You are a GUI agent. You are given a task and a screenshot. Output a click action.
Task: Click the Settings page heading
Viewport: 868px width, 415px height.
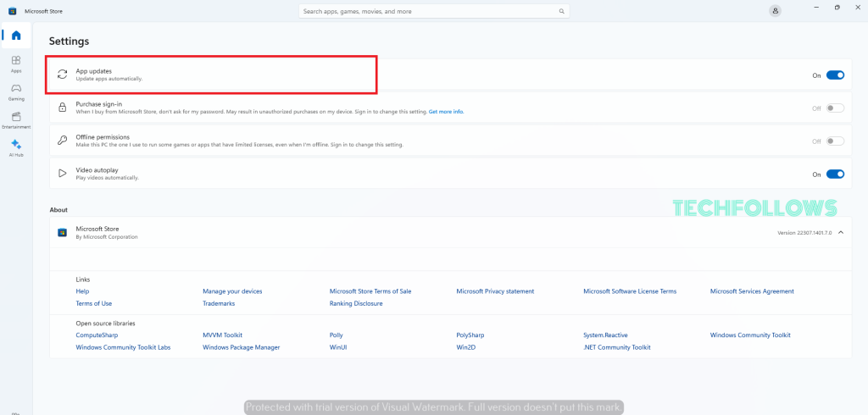point(69,41)
